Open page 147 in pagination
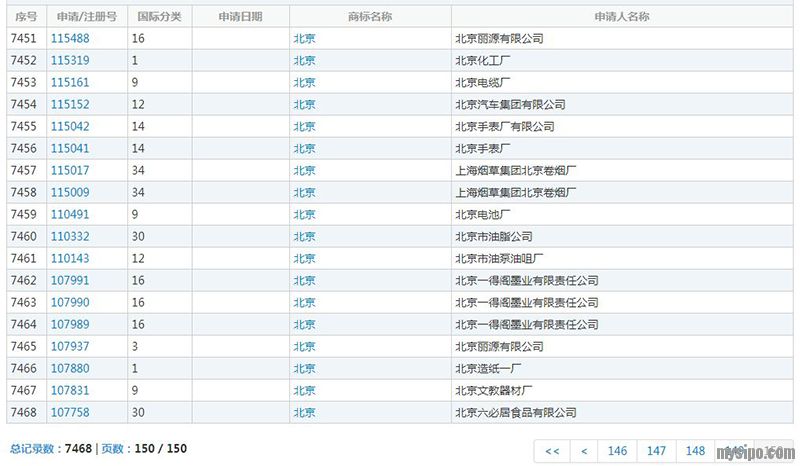This screenshot has height=466, width=800. (657, 451)
